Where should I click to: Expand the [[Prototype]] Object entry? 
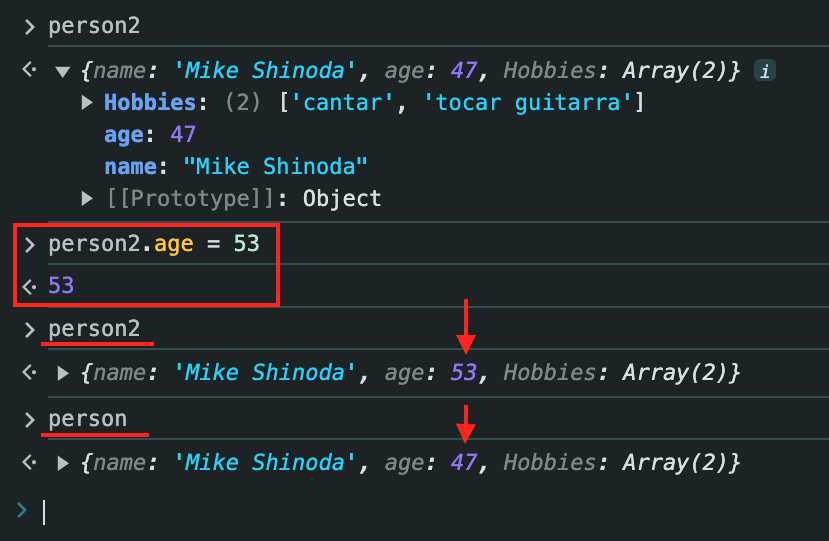(x=87, y=198)
